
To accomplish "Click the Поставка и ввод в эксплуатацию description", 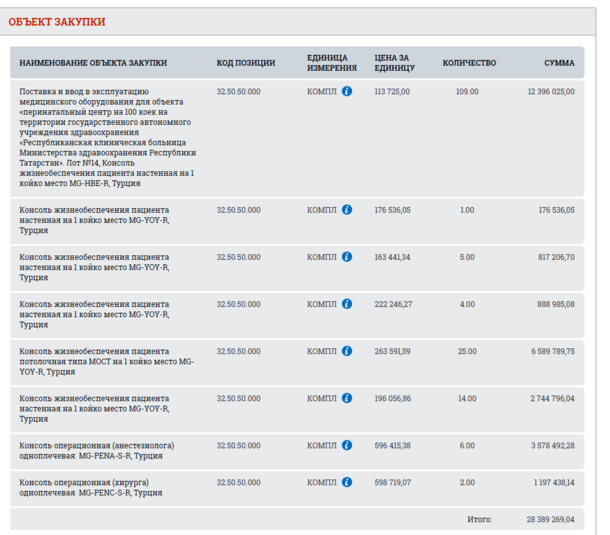I will 107,137.
